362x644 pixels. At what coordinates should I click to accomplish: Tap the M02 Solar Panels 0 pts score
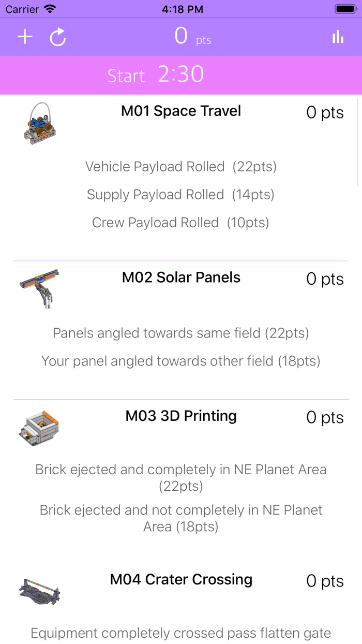[x=325, y=279]
